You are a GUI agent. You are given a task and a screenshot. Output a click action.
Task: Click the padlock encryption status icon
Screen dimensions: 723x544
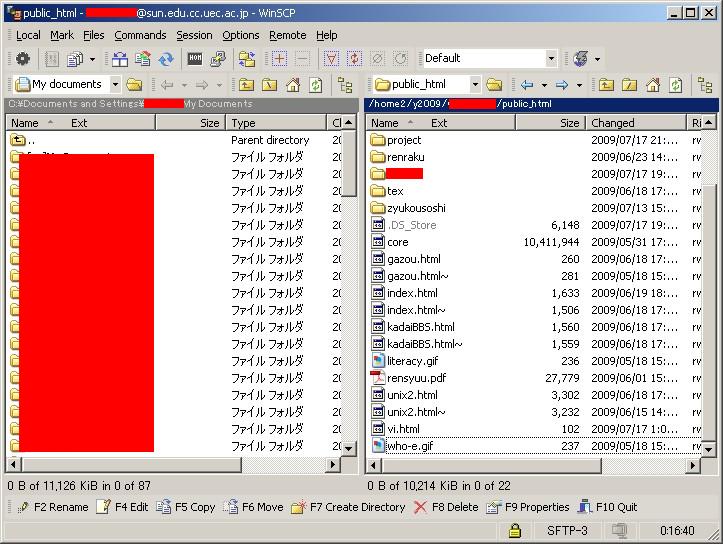515,531
